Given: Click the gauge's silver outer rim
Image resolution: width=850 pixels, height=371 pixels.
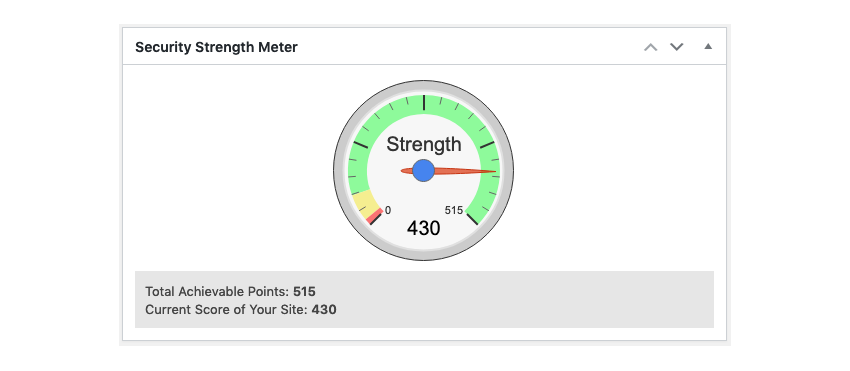Looking at the screenshot, I should pos(340,171).
